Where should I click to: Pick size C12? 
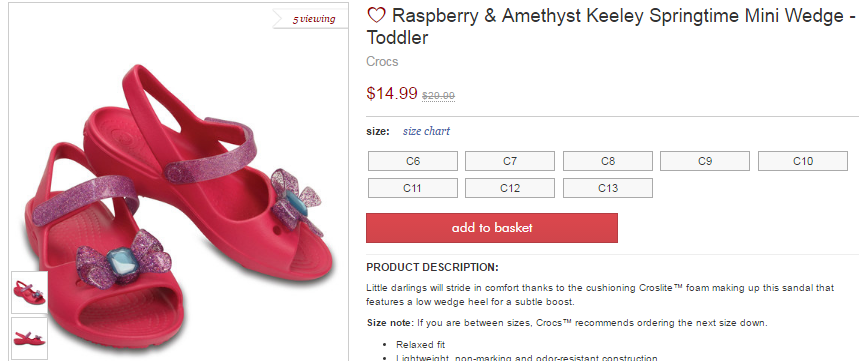click(509, 188)
